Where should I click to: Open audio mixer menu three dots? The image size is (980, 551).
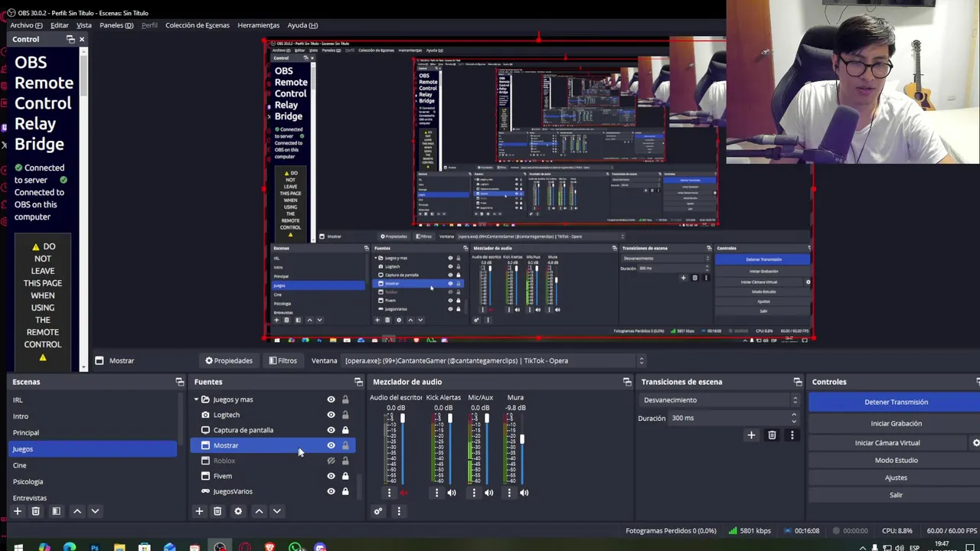[x=398, y=511]
